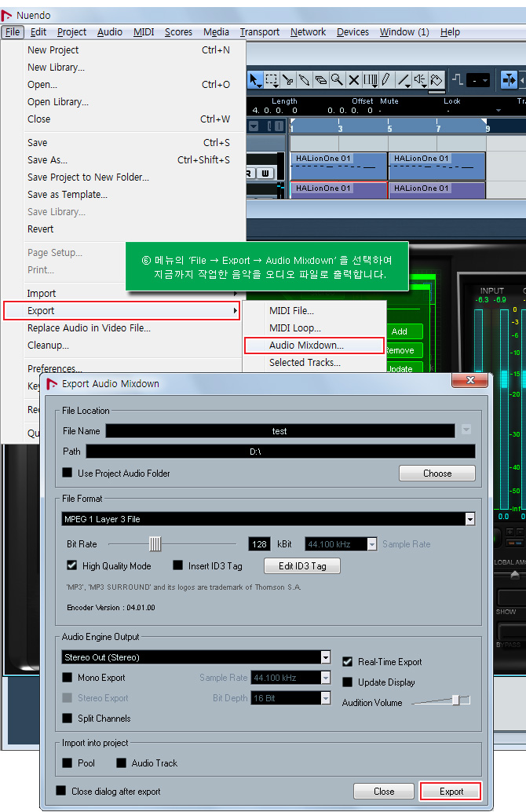Select the Color paint bucket tool
Screen dimensions: 526x812
[437, 80]
